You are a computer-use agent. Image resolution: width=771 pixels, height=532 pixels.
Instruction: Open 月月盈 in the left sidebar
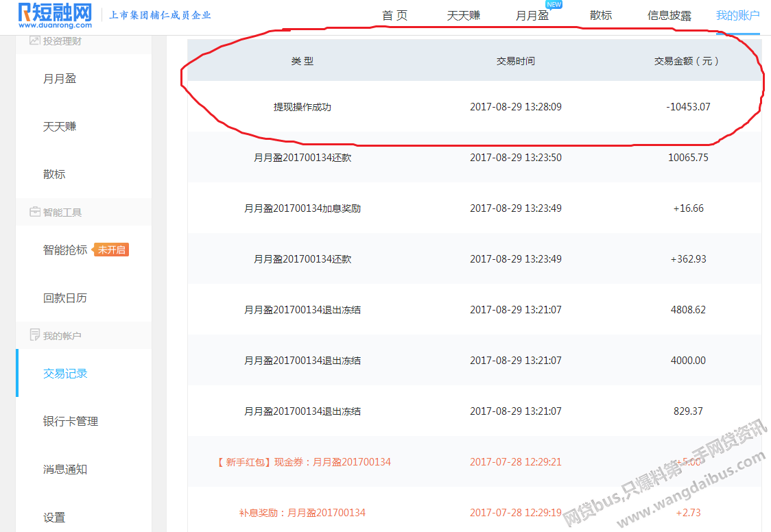(x=60, y=79)
